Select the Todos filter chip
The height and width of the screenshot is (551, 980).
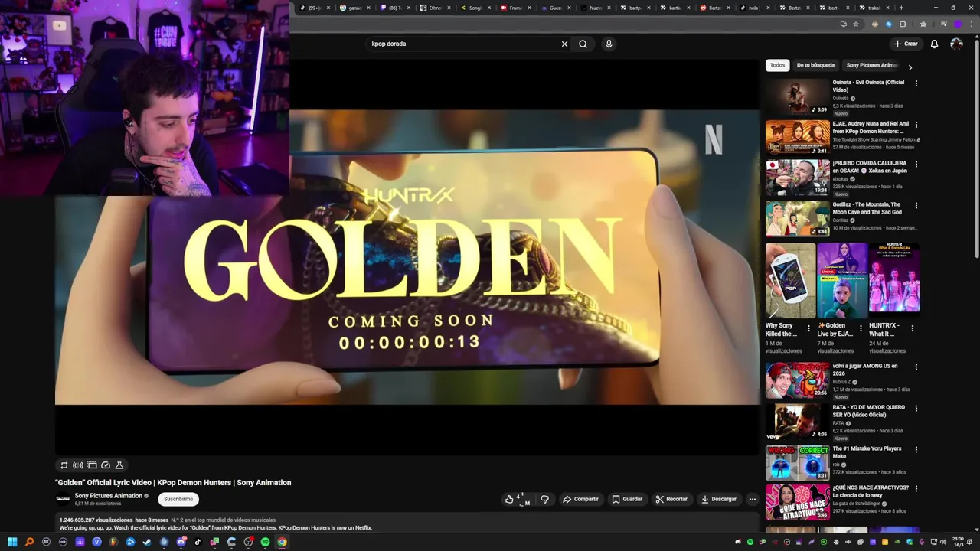coord(777,65)
